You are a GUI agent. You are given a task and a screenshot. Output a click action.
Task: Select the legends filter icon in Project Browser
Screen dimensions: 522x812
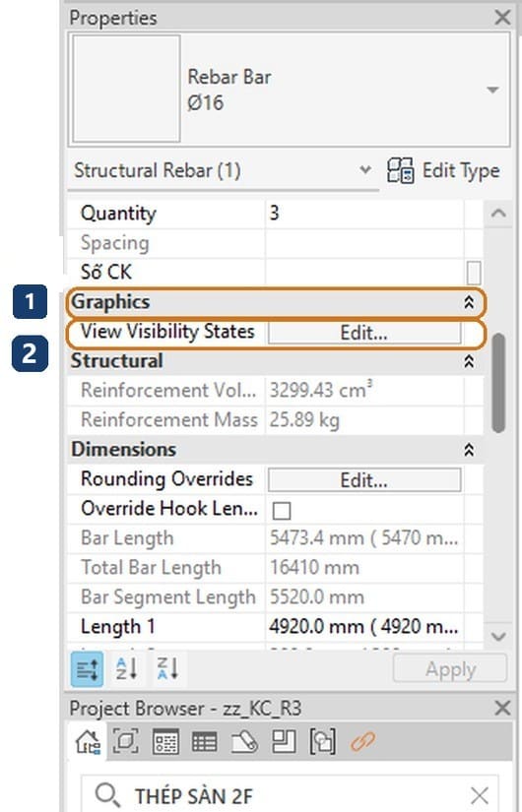coord(165,741)
